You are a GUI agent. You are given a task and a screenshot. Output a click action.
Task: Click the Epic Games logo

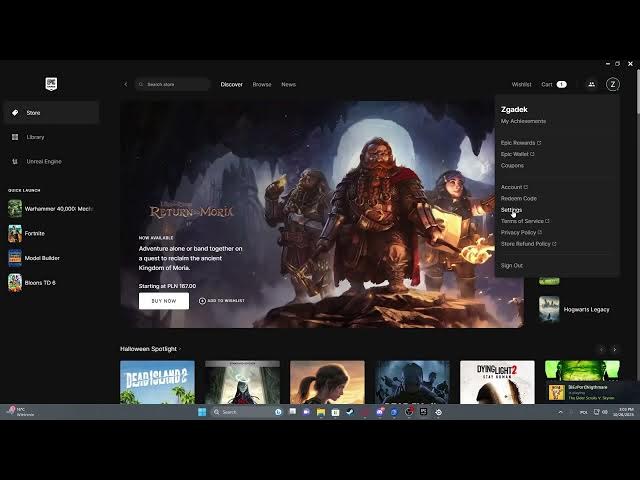click(51, 84)
